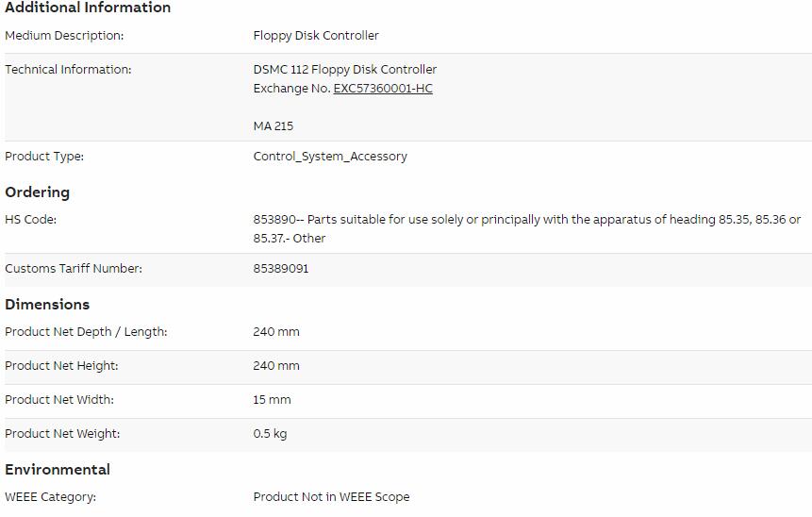Click the Environmental section heading
Viewport: 812px width, 517px height.
click(58, 469)
